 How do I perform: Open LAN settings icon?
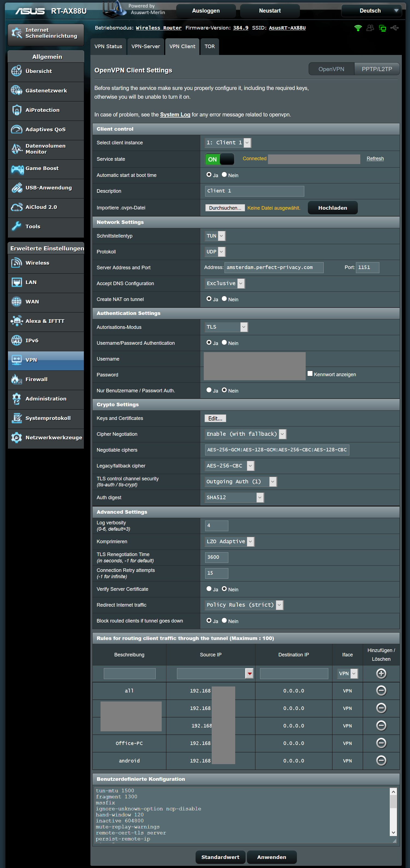tap(16, 282)
